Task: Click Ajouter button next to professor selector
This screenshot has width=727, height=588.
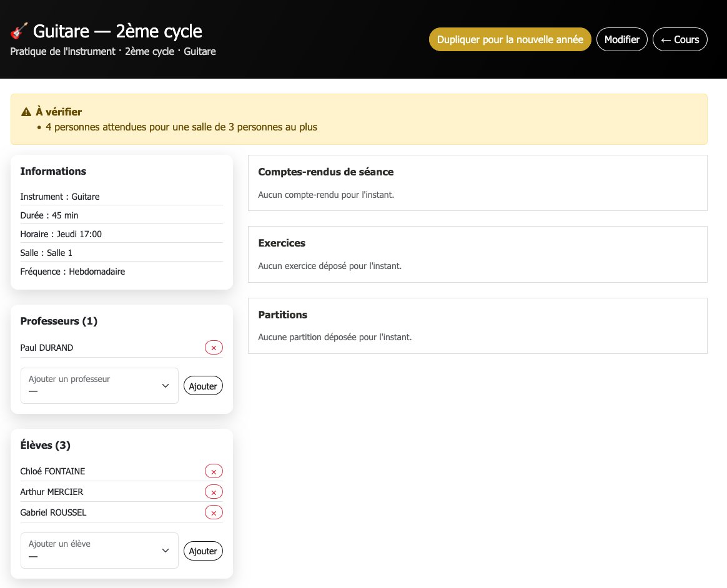Action: (x=203, y=386)
